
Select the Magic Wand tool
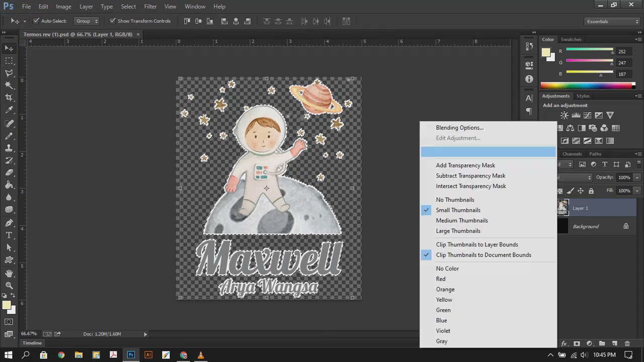click(x=9, y=85)
